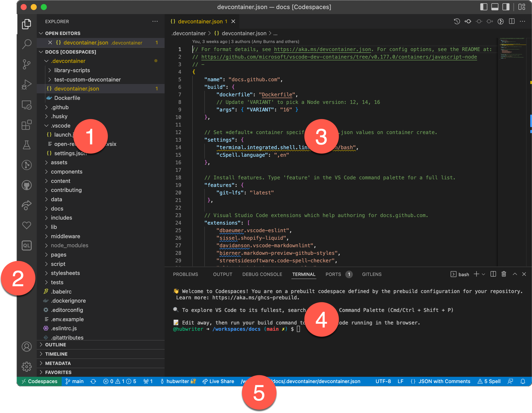Select the Source Control icon
The image size is (532, 413).
tap(26, 64)
